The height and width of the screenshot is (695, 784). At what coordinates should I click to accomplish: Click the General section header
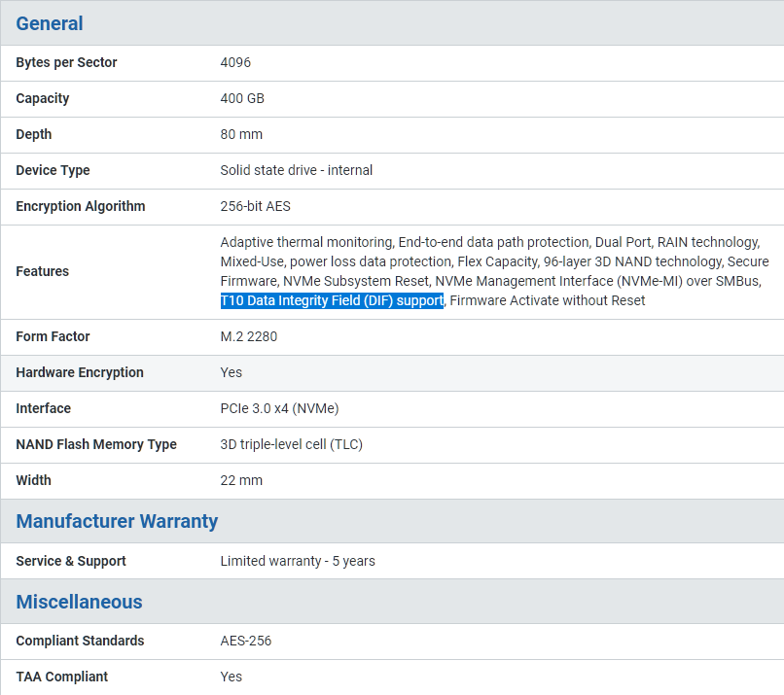[x=50, y=23]
